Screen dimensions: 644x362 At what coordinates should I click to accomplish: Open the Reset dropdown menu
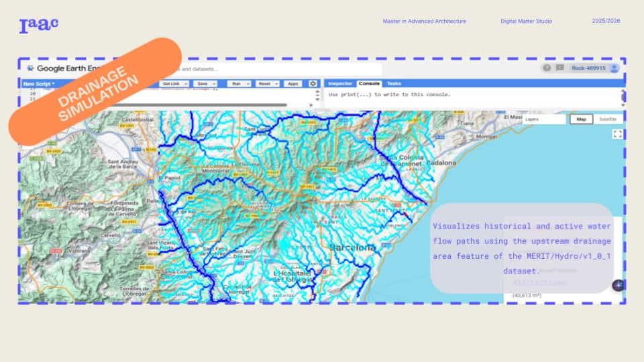(266, 84)
